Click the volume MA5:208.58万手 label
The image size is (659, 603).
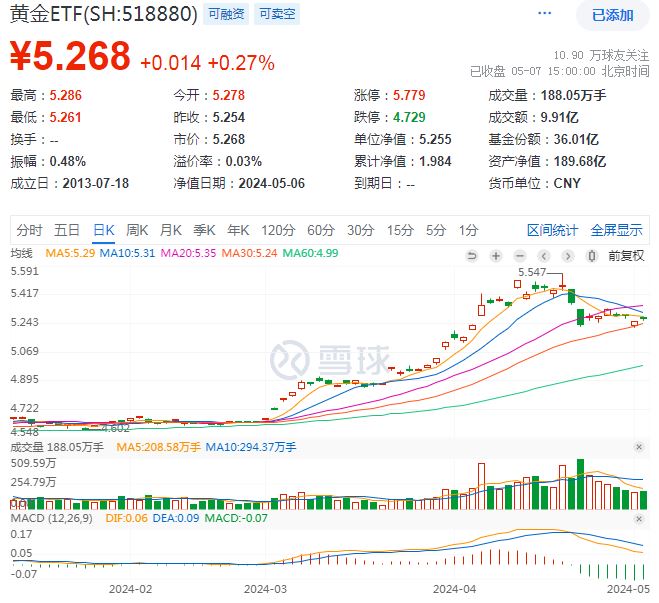tap(158, 447)
